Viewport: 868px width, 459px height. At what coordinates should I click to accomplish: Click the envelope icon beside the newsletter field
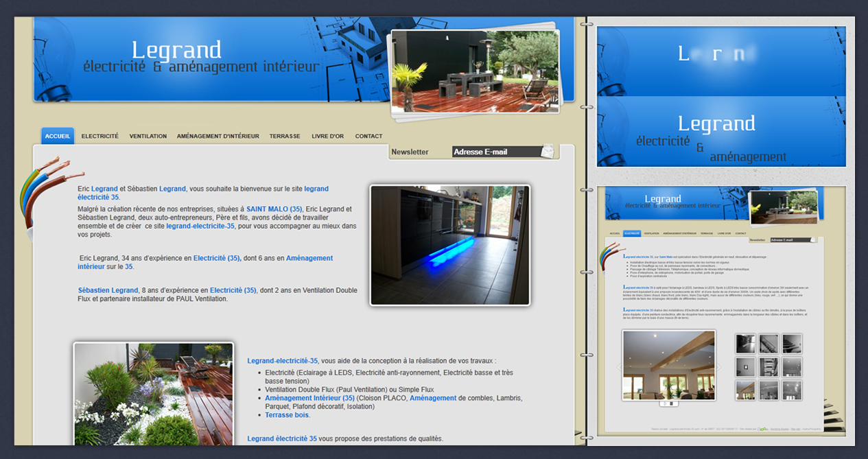[547, 151]
